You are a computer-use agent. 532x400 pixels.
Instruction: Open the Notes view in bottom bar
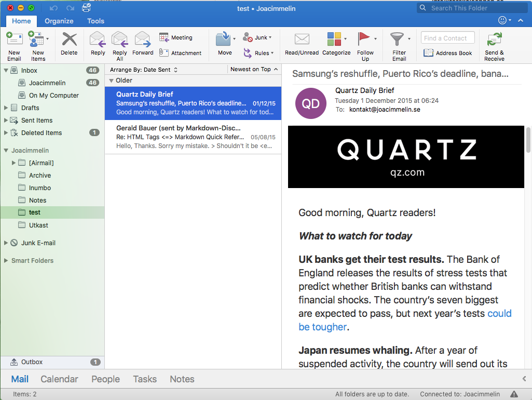coord(182,379)
